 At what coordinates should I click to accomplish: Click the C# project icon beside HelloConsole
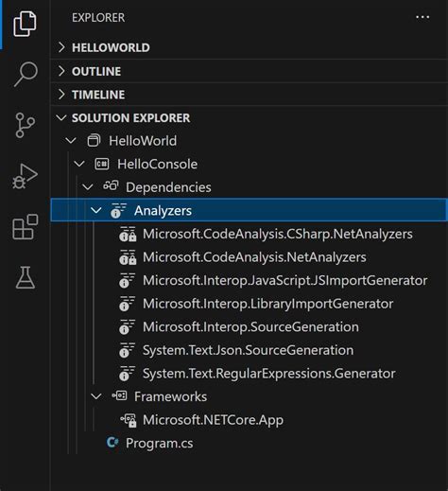coord(102,164)
